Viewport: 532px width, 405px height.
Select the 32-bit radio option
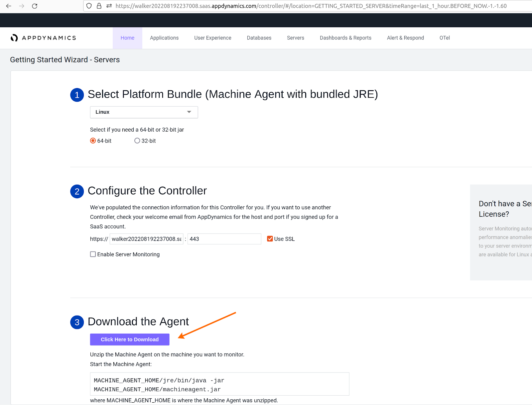point(137,141)
